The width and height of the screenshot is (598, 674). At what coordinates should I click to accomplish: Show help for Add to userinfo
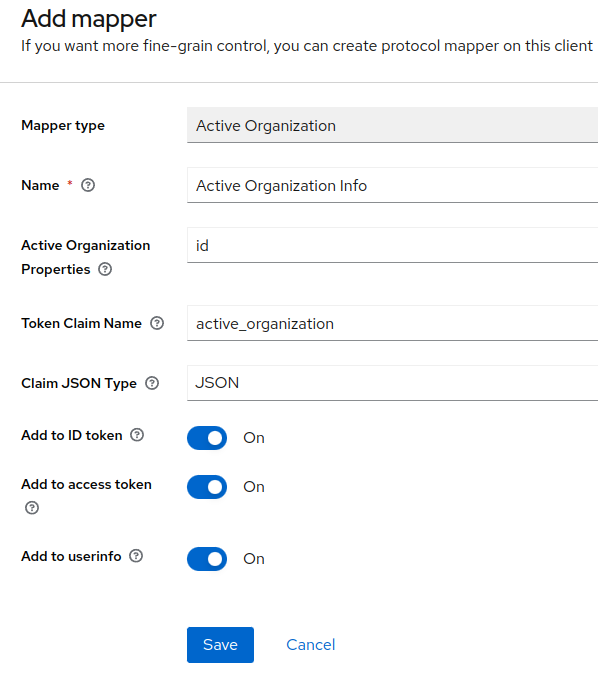(x=136, y=556)
